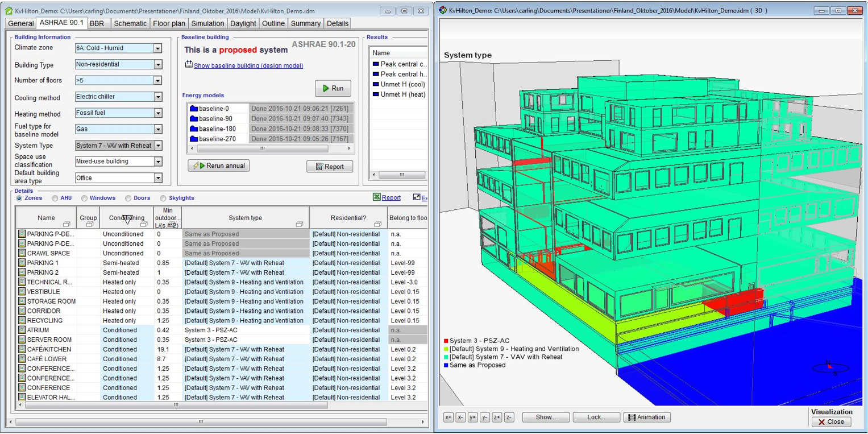868x434 pixels.
Task: Click the x+ view axis button
Action: click(448, 418)
